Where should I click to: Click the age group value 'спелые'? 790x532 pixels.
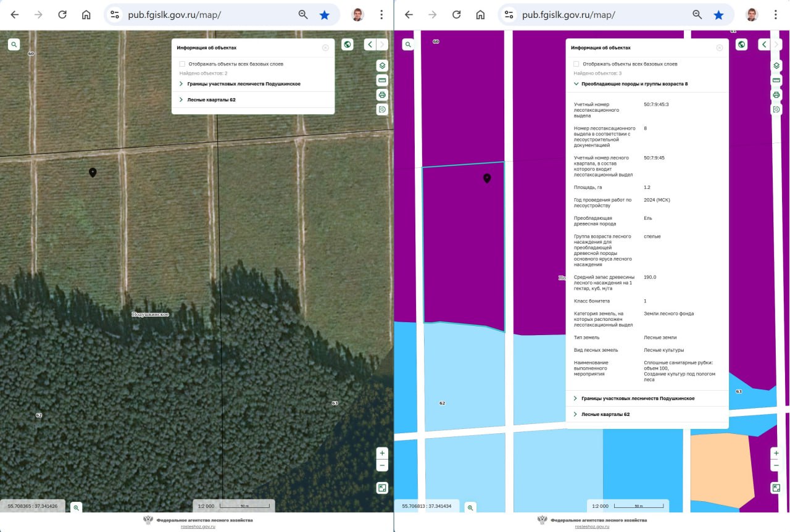coord(652,236)
